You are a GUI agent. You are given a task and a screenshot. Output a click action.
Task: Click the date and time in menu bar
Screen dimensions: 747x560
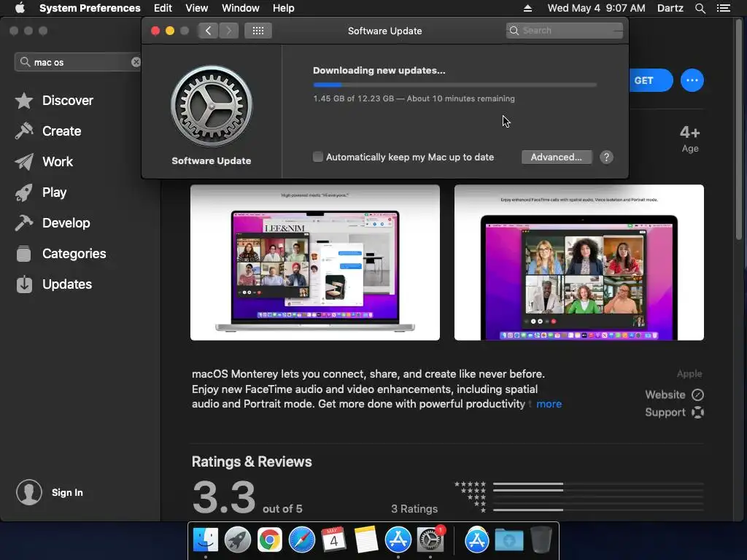(x=597, y=8)
